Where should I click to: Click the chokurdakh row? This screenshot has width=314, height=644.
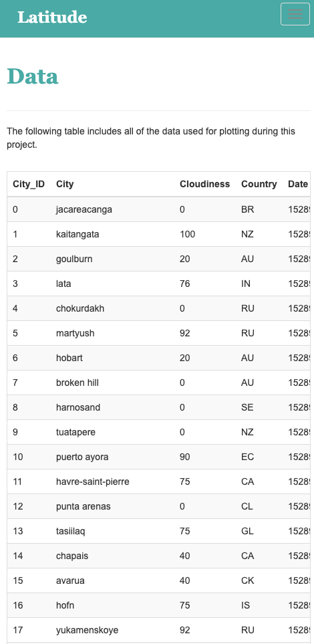tap(158, 308)
